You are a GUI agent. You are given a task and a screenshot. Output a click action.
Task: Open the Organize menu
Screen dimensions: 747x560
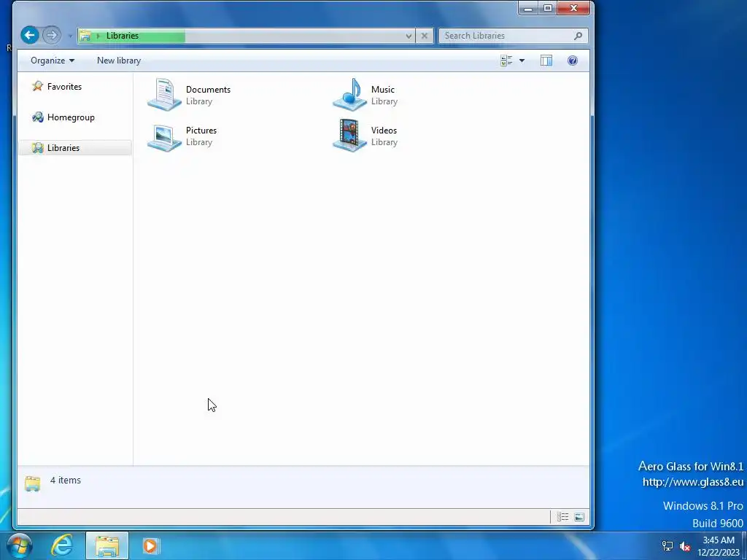(x=53, y=61)
